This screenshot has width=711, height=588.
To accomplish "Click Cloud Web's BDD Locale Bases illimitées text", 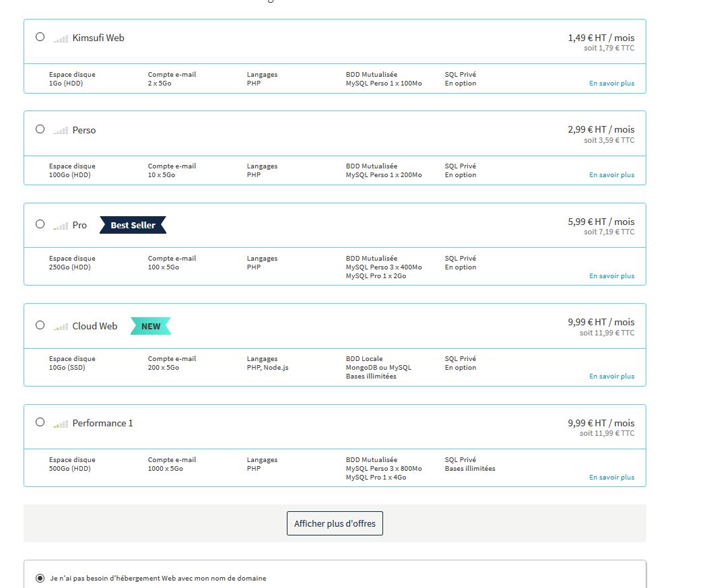I will 371,376.
